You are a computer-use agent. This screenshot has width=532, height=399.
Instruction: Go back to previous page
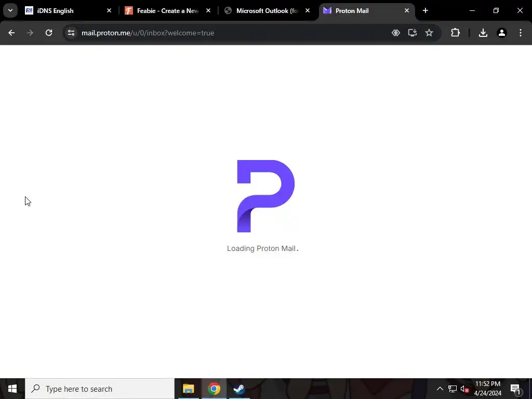(11, 33)
